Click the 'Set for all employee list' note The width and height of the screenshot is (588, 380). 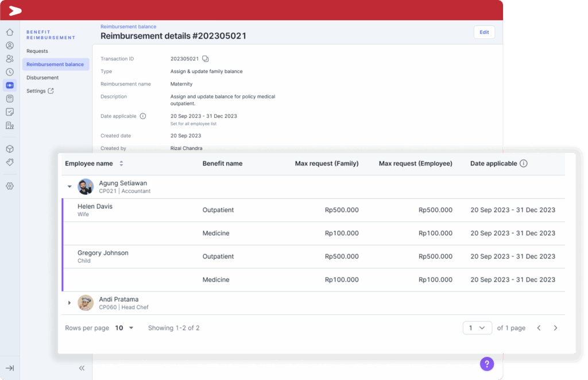coord(193,124)
